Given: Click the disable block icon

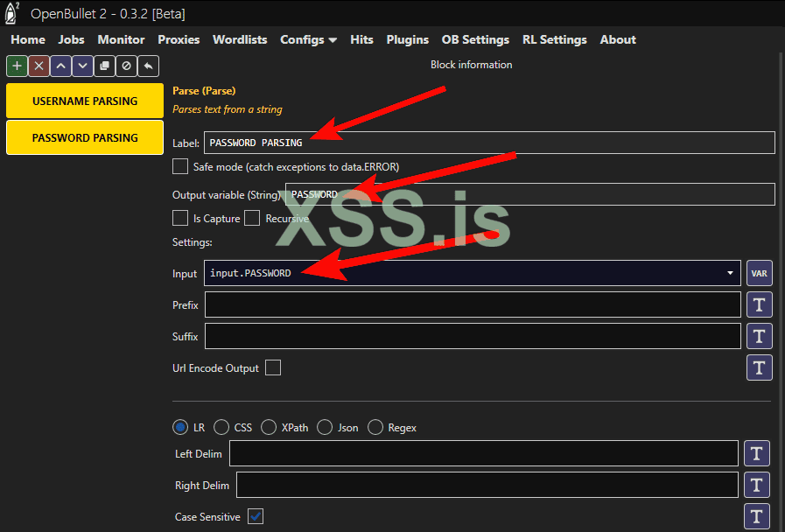Looking at the screenshot, I should [127, 66].
